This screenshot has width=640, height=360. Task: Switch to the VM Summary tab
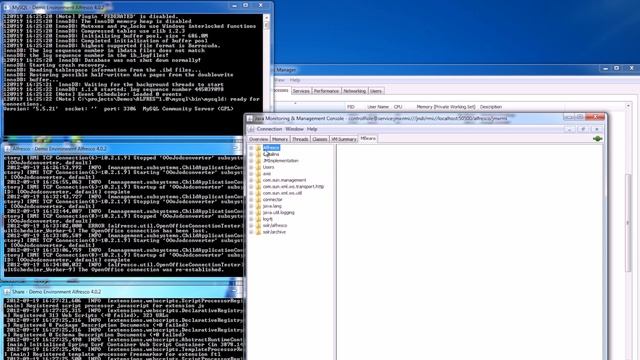[344, 139]
